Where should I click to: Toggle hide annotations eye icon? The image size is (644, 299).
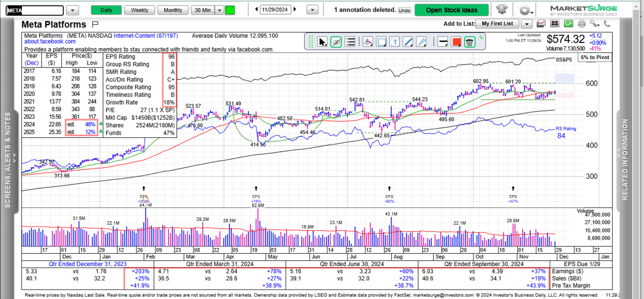point(336,42)
